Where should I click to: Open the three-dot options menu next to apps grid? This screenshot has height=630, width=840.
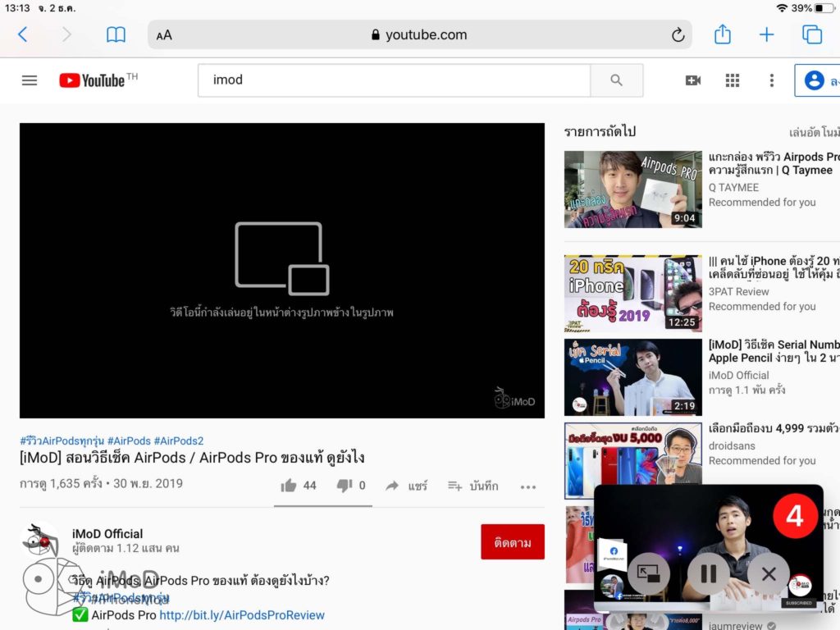(x=771, y=80)
